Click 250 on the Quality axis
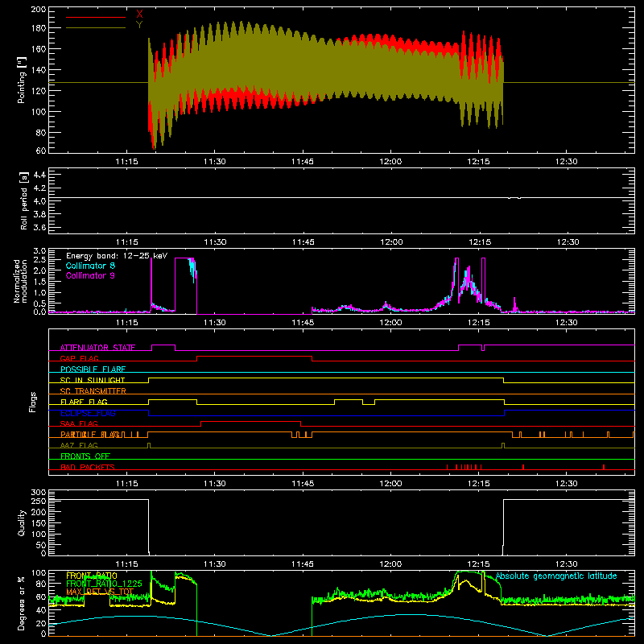 (x=39, y=501)
